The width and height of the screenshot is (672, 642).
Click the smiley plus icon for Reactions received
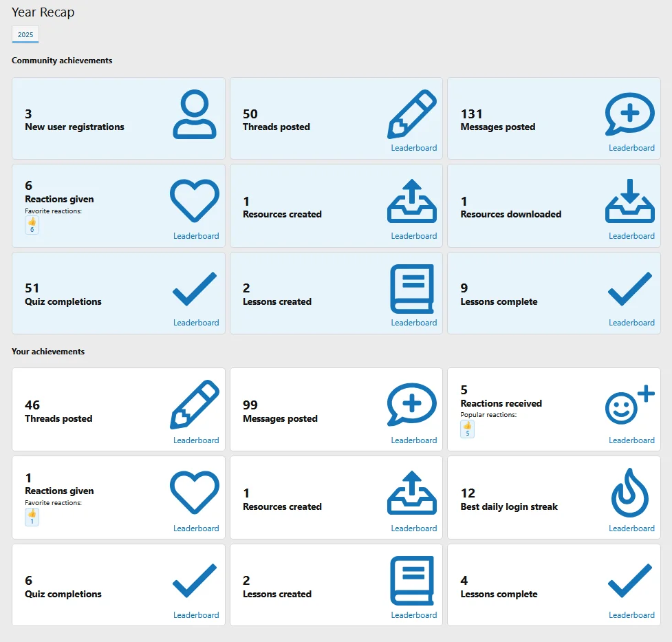click(x=629, y=405)
